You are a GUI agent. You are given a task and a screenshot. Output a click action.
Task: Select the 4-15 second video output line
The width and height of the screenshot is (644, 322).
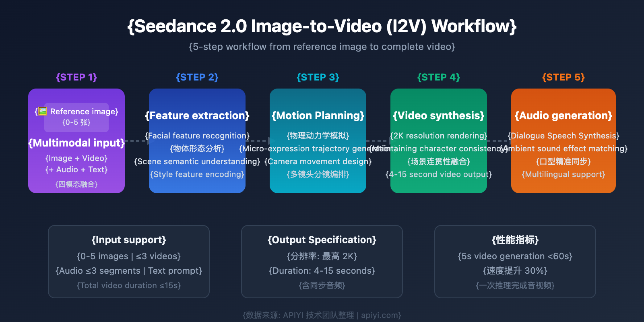tap(439, 174)
